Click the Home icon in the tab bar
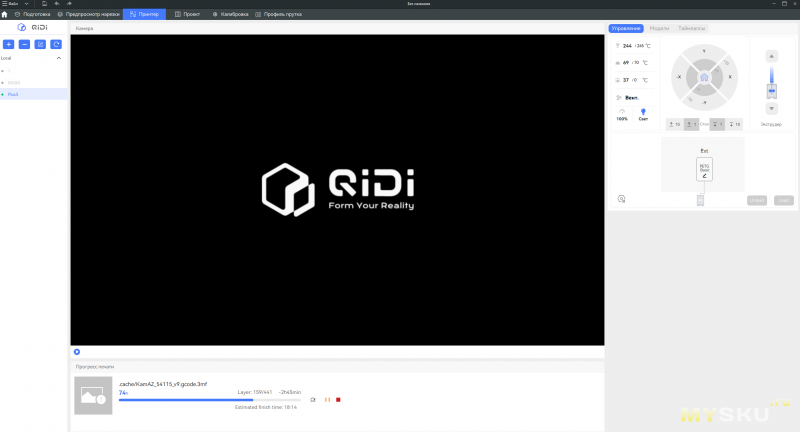Screen dimensions: 800x432 click(5, 14)
